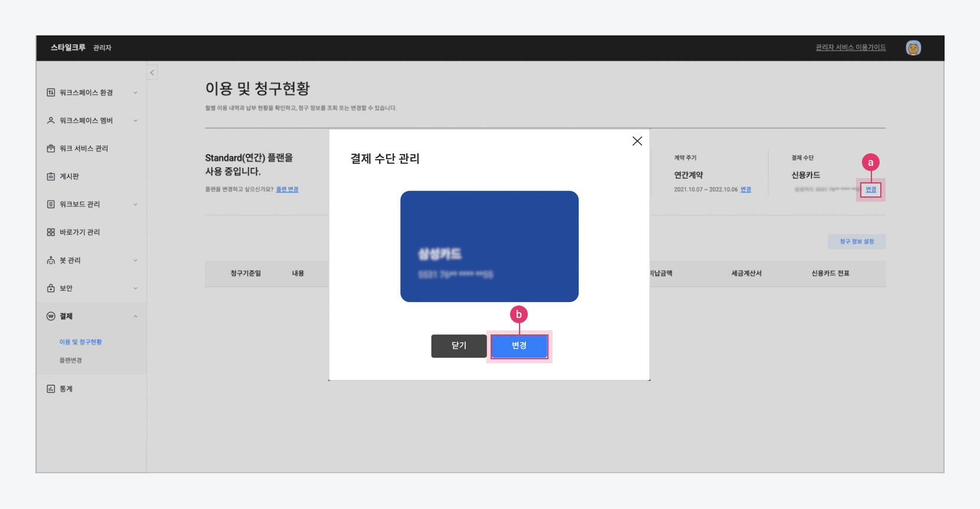980x509 pixels.
Task: Click the workspace member person icon
Action: pos(51,120)
